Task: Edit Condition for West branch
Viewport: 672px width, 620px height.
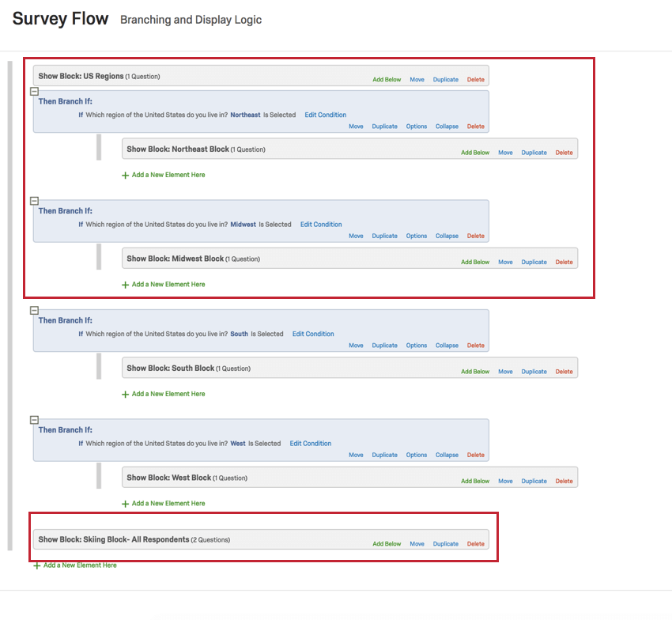Action: (311, 444)
